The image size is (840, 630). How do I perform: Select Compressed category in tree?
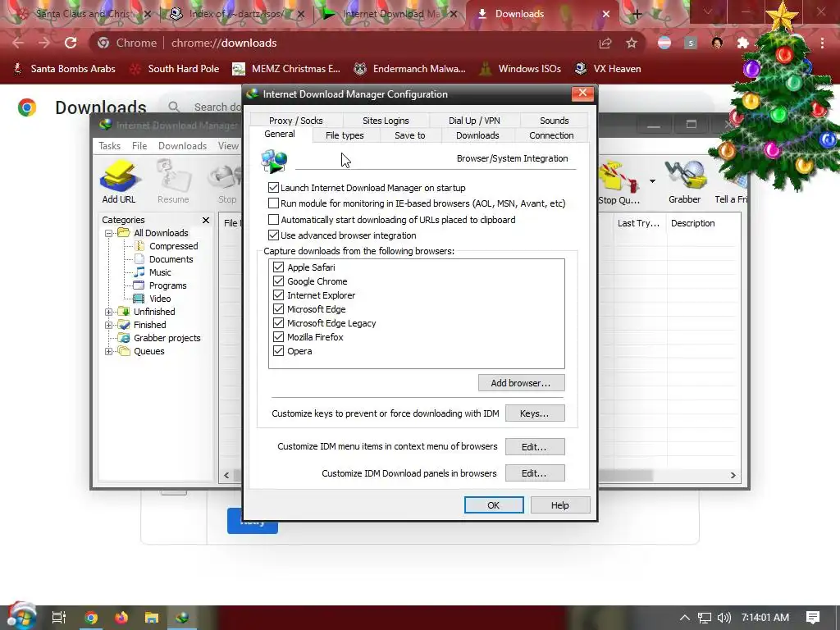pyautogui.click(x=174, y=246)
